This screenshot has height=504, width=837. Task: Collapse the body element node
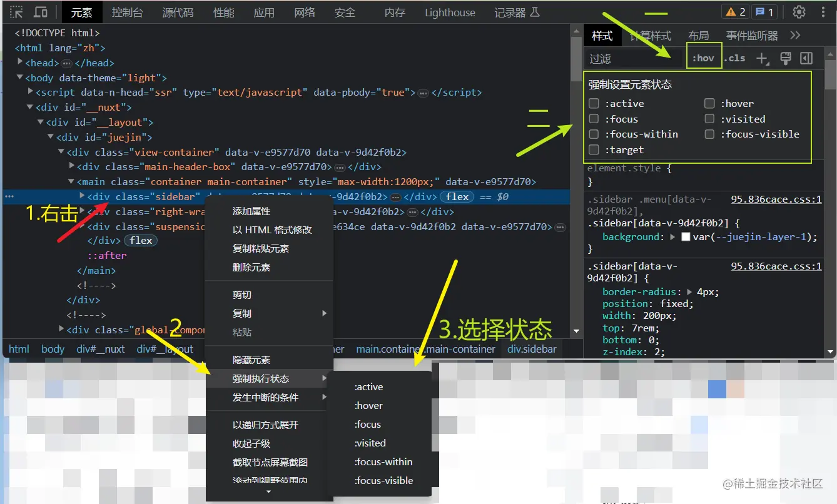coord(21,78)
